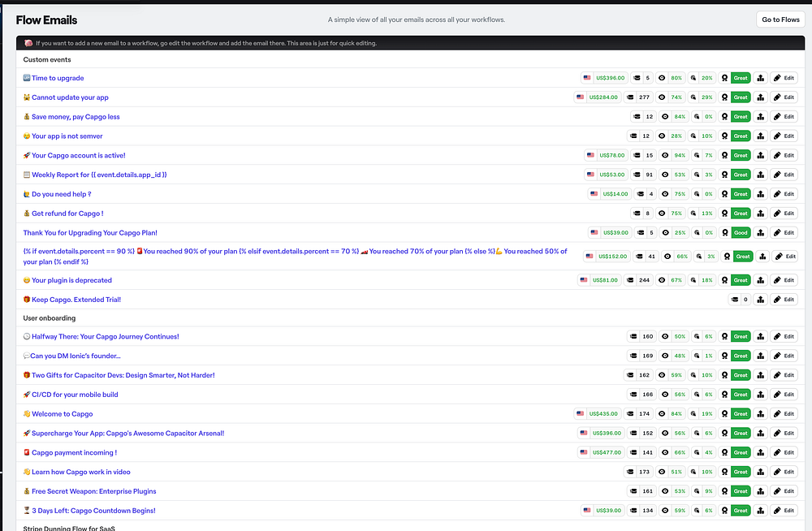Click the US$152.00 revenue value
Screen dimensions: 812x531
pos(612,257)
